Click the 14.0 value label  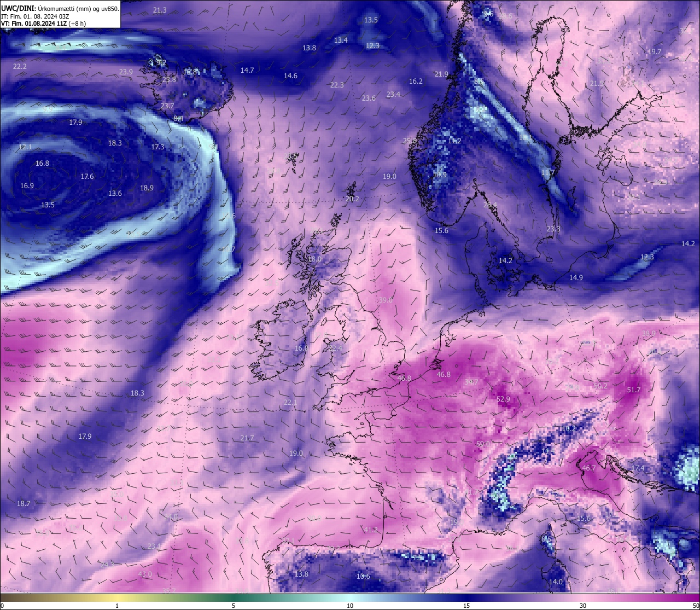[x=556, y=582]
